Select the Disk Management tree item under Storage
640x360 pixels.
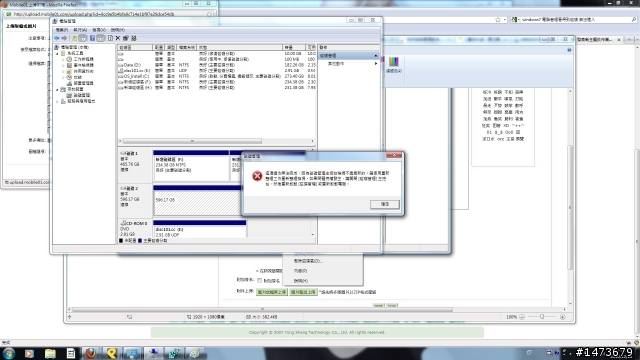coord(78,95)
